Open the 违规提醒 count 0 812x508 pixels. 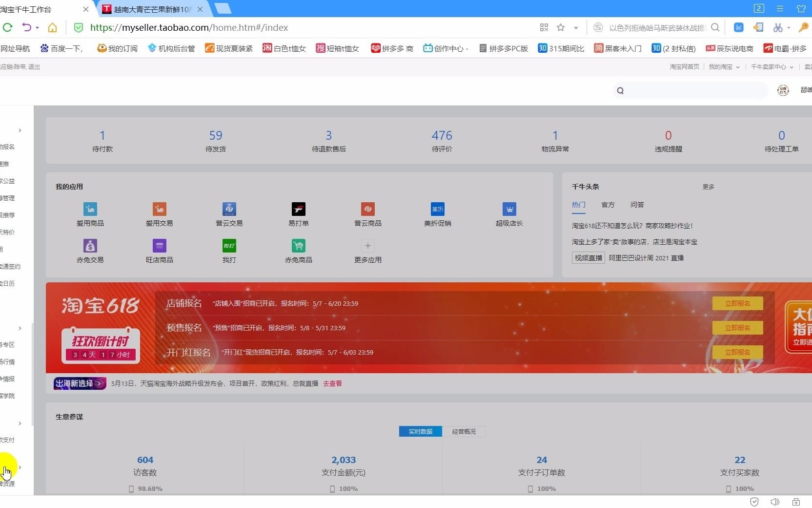coord(669,135)
